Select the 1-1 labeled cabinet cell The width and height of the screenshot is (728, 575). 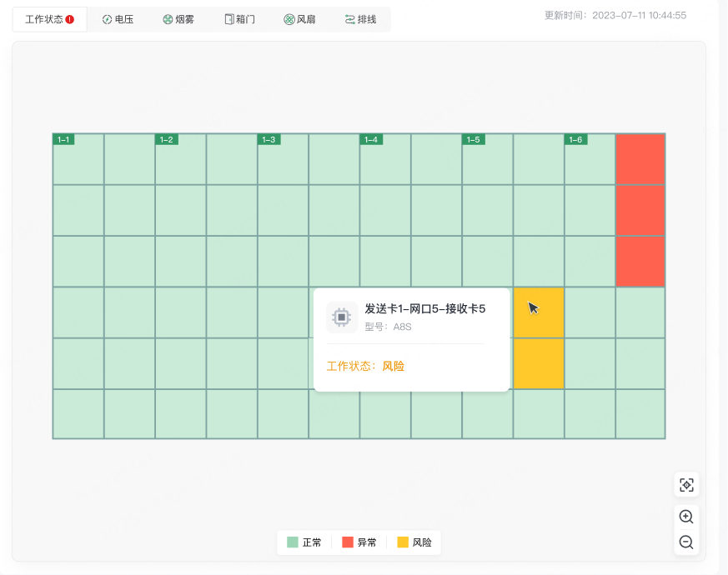(x=78, y=159)
